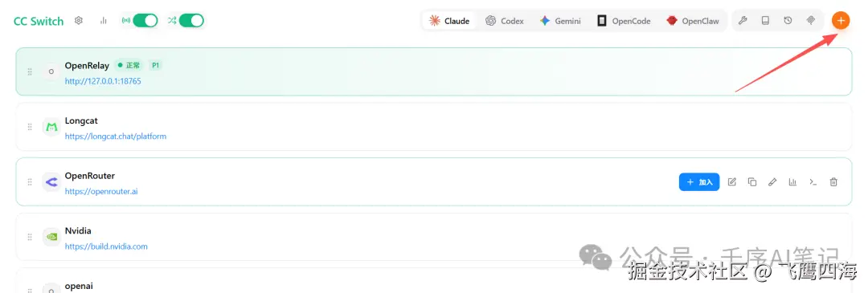Screen dimensions: 868x293
Task: Delete OpenRouter with the trash icon
Action: (833, 182)
